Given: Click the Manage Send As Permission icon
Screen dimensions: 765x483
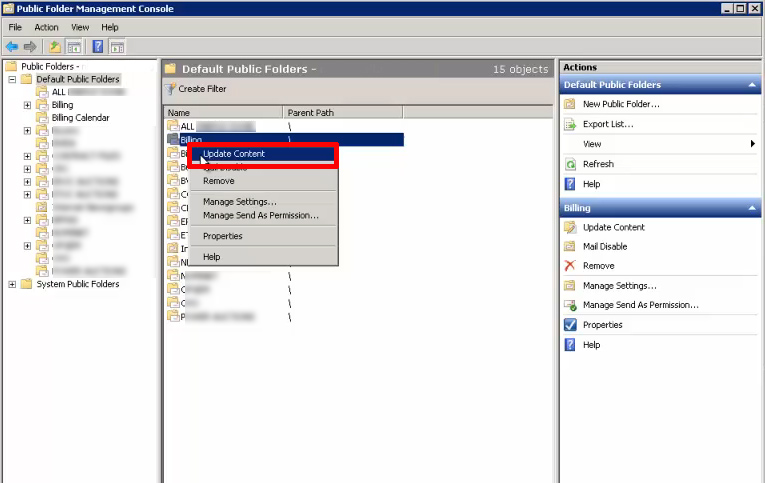Looking at the screenshot, I should (x=570, y=305).
